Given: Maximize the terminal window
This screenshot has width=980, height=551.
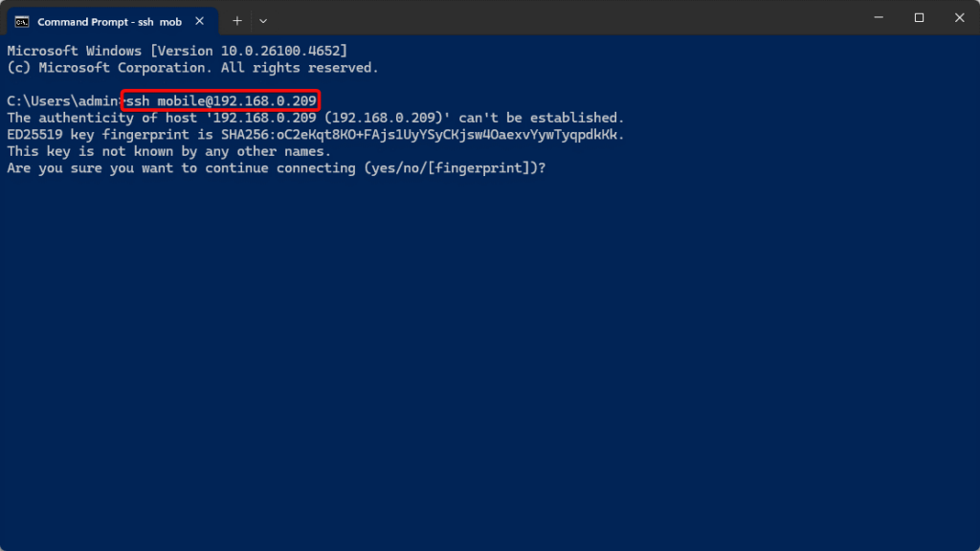Looking at the screenshot, I should point(919,17).
